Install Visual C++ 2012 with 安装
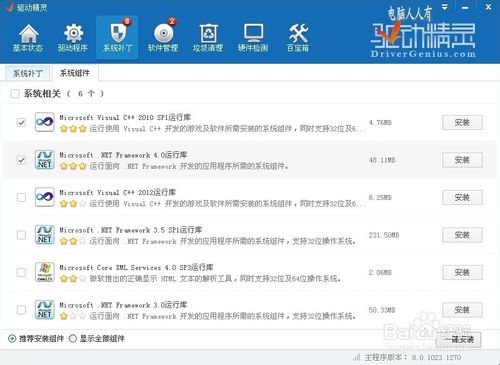The image size is (500, 365). pos(462,197)
